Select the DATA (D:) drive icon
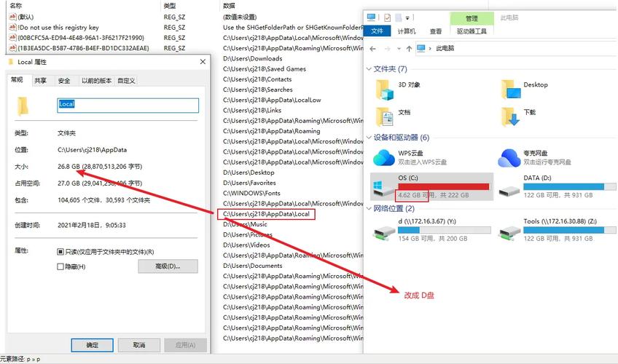The height and width of the screenshot is (364, 618). (509, 191)
